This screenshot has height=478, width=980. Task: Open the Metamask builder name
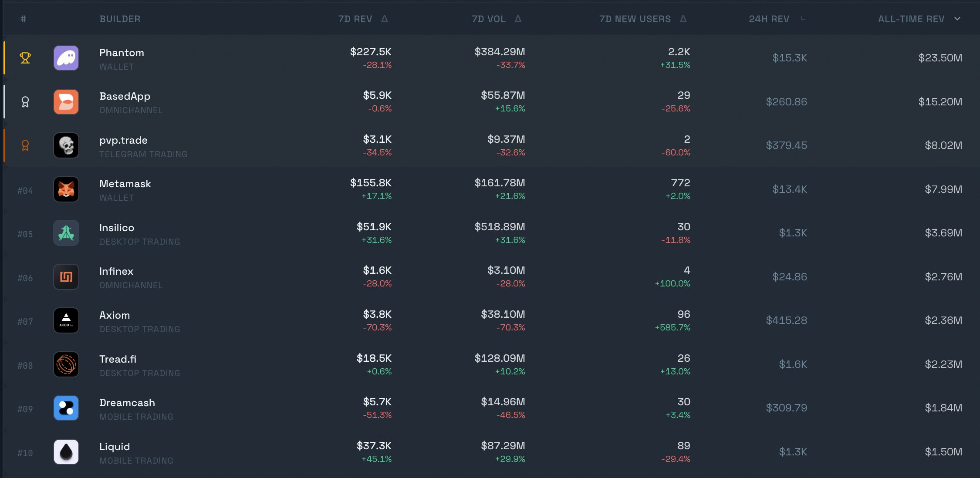pos(125,184)
